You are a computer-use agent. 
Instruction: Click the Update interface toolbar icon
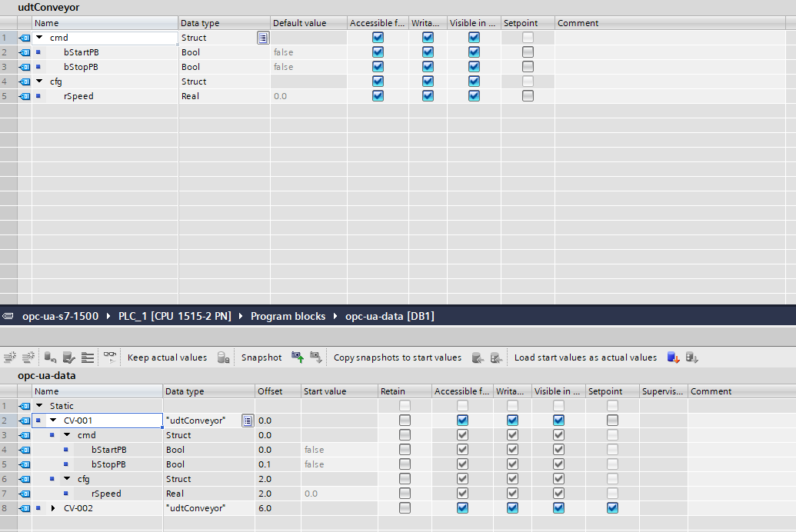68,357
